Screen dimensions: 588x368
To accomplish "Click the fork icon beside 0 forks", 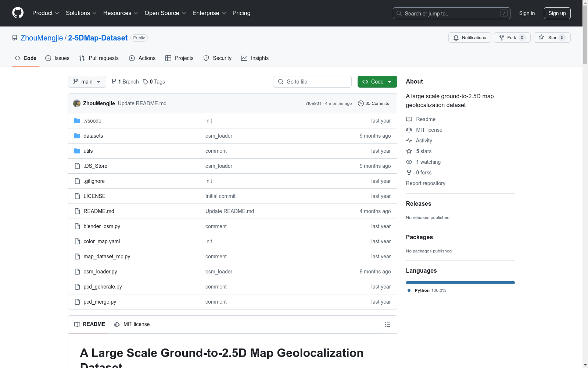I will 409,173.
